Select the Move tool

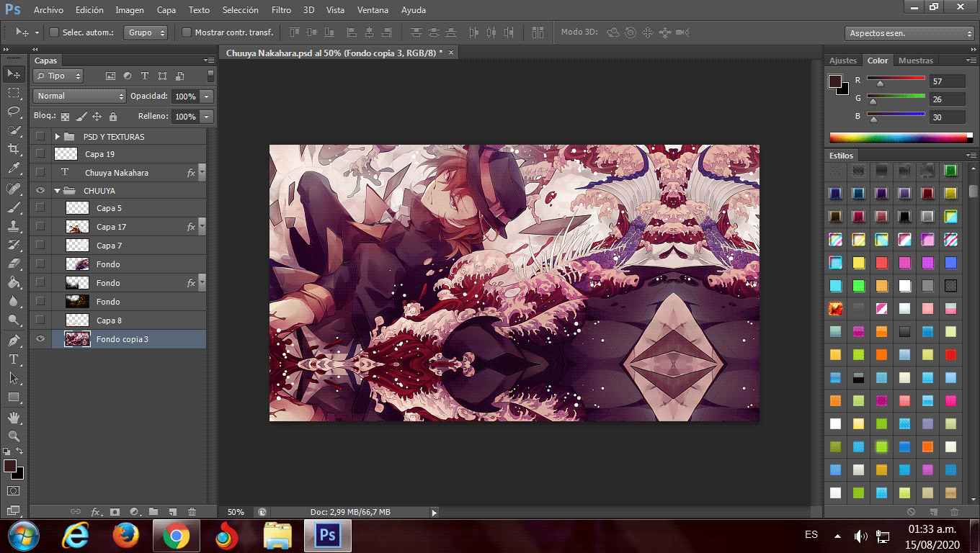tap(14, 73)
